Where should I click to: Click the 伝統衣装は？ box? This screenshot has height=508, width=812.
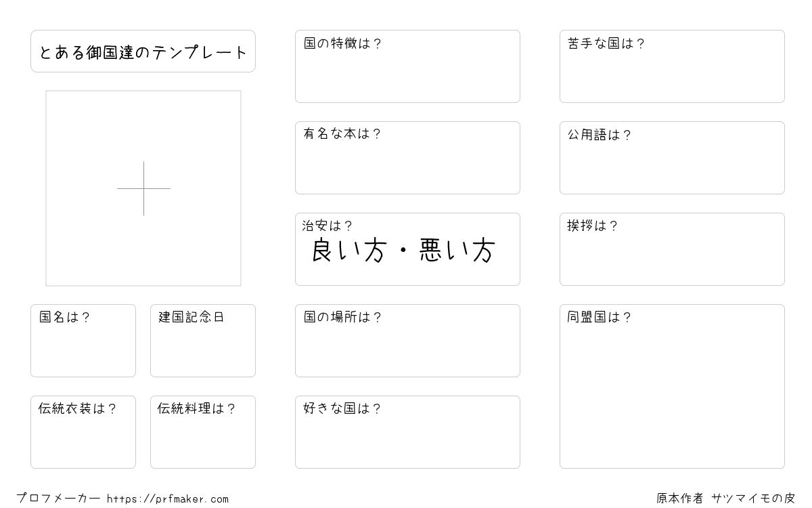(x=83, y=432)
